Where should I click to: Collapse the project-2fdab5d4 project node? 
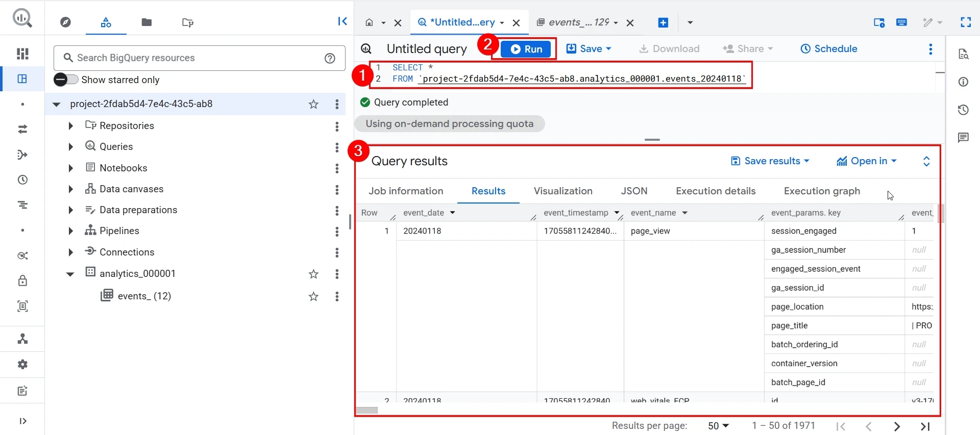[x=57, y=105]
